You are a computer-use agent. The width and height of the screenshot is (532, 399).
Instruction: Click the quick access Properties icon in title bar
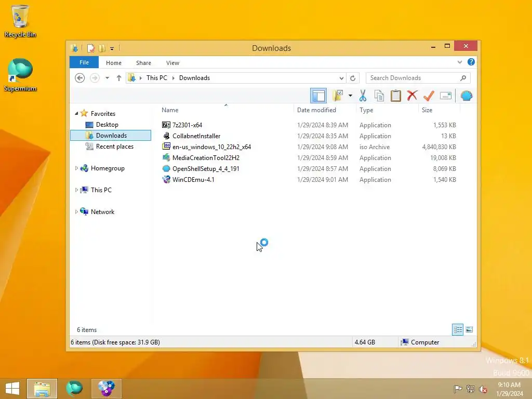coord(90,48)
